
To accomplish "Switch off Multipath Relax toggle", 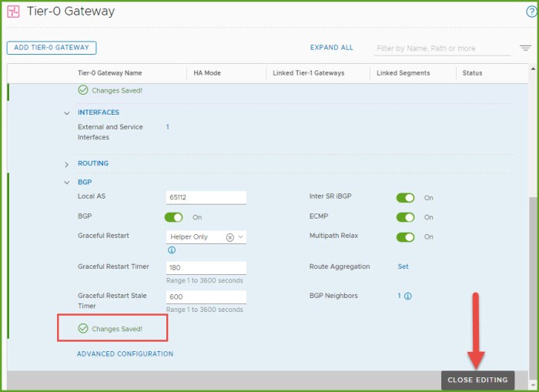I will point(405,236).
